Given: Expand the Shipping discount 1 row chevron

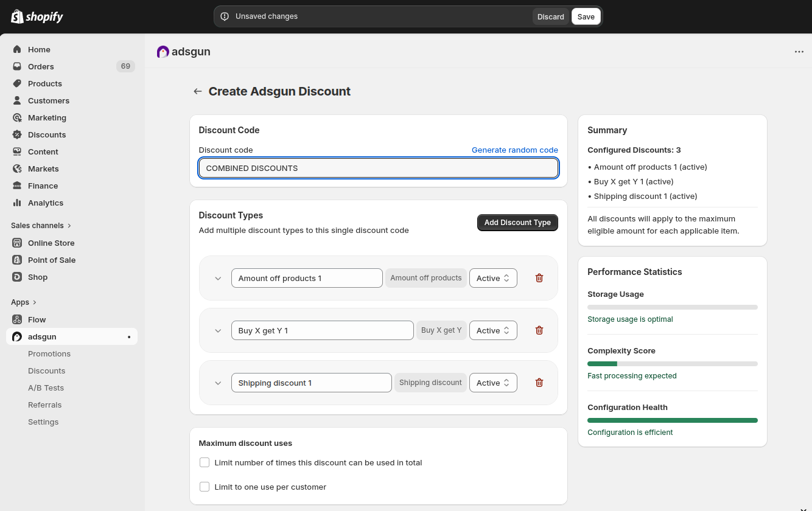Looking at the screenshot, I should 218,383.
